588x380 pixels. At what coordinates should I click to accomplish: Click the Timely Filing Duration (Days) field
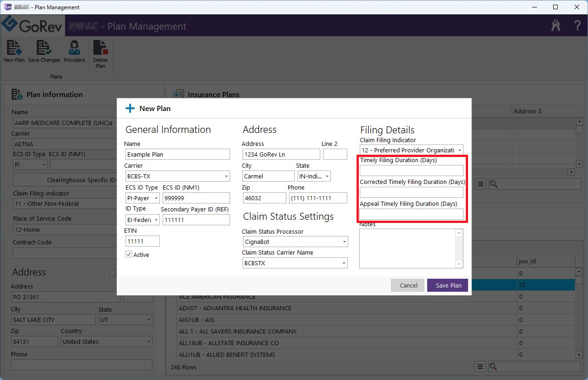tap(411, 171)
